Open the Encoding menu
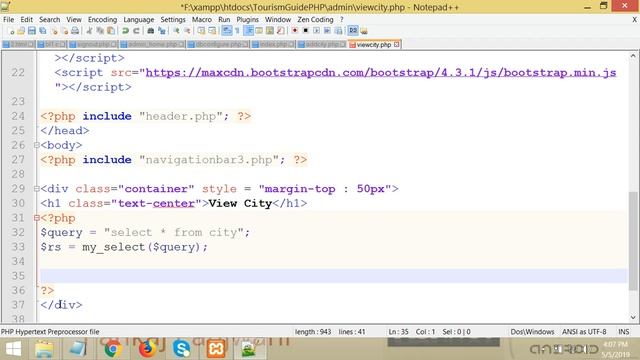This screenshot has width=640, height=360. pyautogui.click(x=102, y=20)
